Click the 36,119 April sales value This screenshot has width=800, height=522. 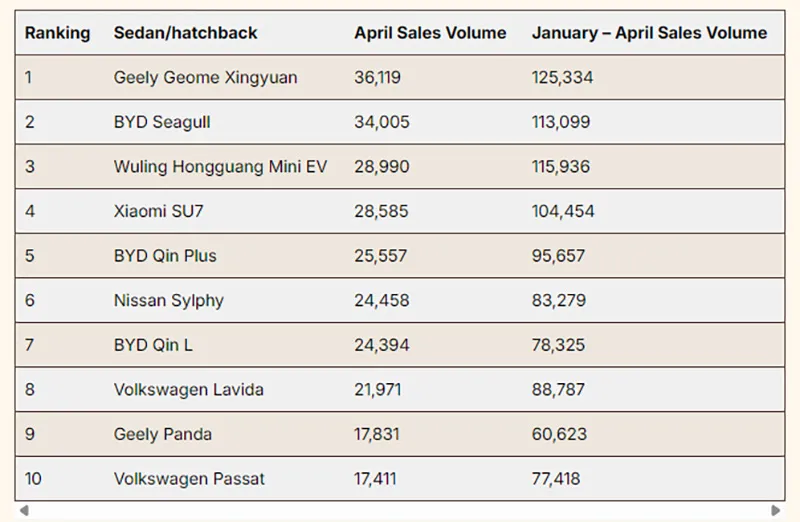378,78
